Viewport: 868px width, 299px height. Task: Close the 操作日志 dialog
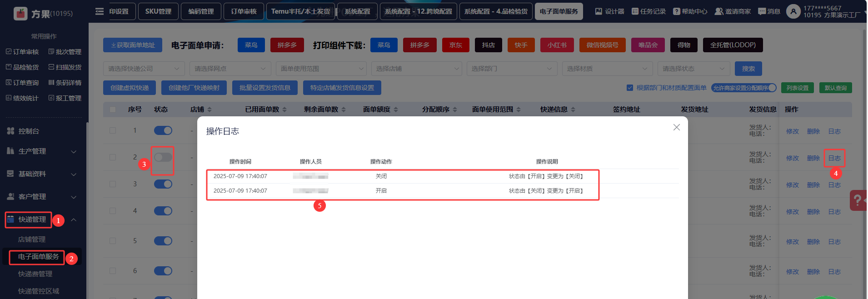point(677,127)
